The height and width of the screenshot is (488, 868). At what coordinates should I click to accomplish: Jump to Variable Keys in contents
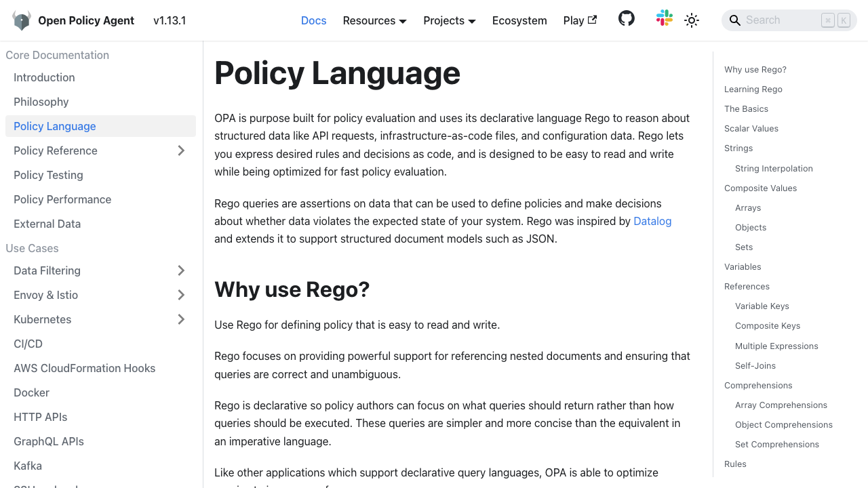pos(762,306)
